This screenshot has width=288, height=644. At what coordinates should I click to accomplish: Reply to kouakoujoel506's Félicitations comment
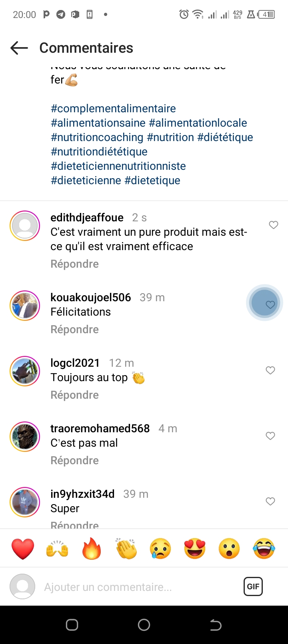coord(74,330)
